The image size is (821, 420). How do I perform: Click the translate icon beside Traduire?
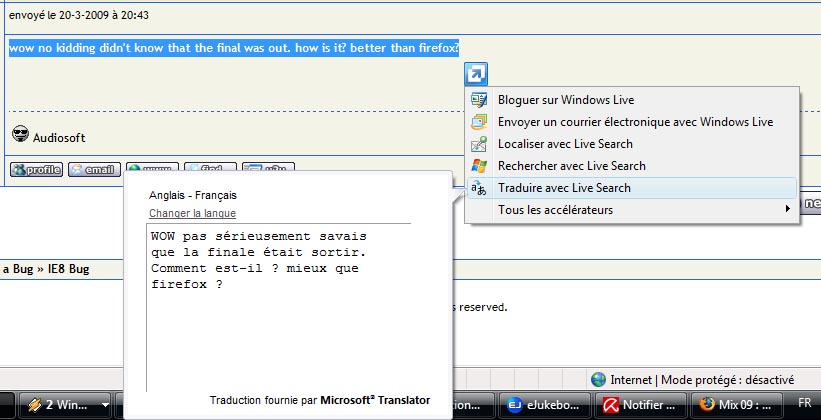479,188
